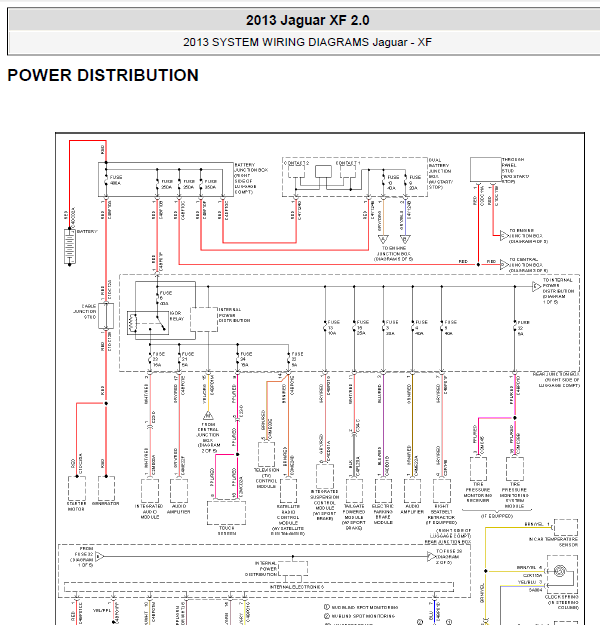Click the FUSE 3 30A label
The height and width of the screenshot is (625, 600).
391,327
